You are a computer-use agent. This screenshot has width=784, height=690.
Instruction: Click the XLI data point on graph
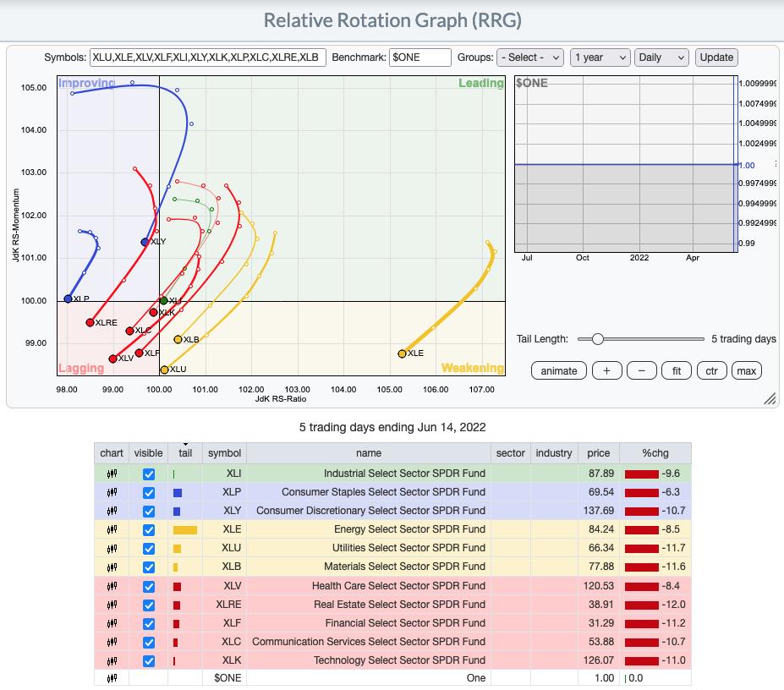tap(163, 300)
